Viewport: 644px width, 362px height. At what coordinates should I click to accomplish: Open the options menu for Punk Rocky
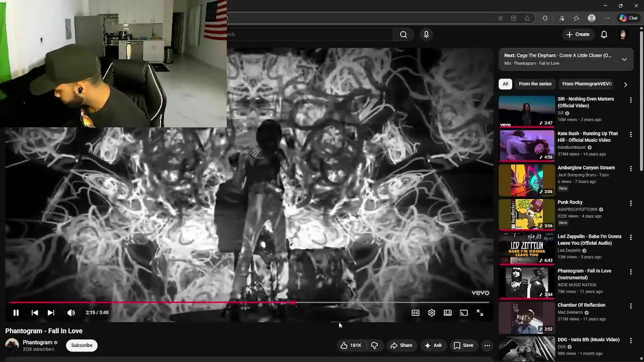tap(631, 203)
